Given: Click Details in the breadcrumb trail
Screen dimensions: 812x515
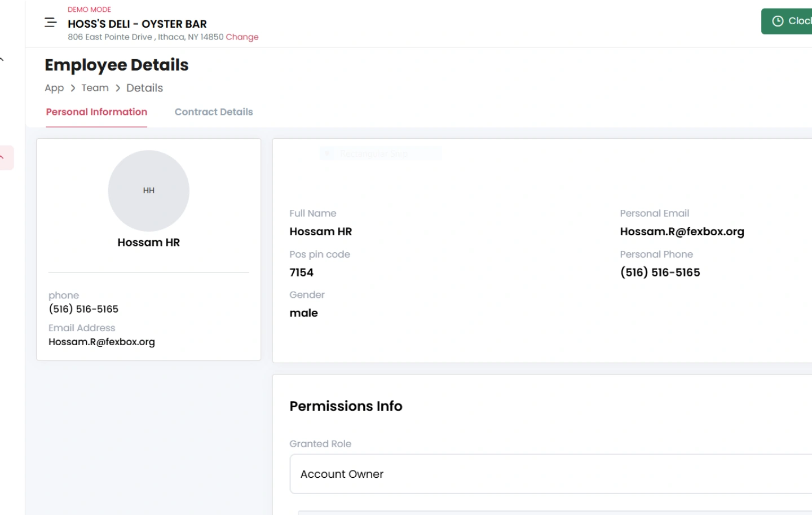Looking at the screenshot, I should click(144, 88).
